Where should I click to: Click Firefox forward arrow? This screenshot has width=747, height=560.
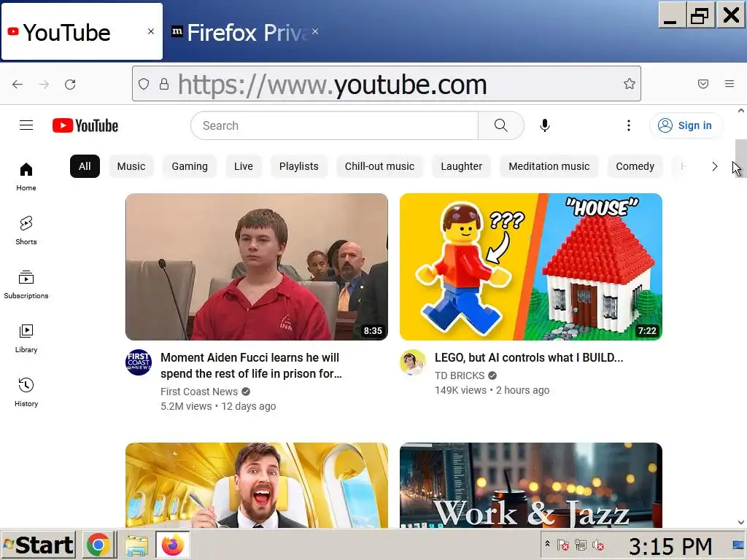44,85
